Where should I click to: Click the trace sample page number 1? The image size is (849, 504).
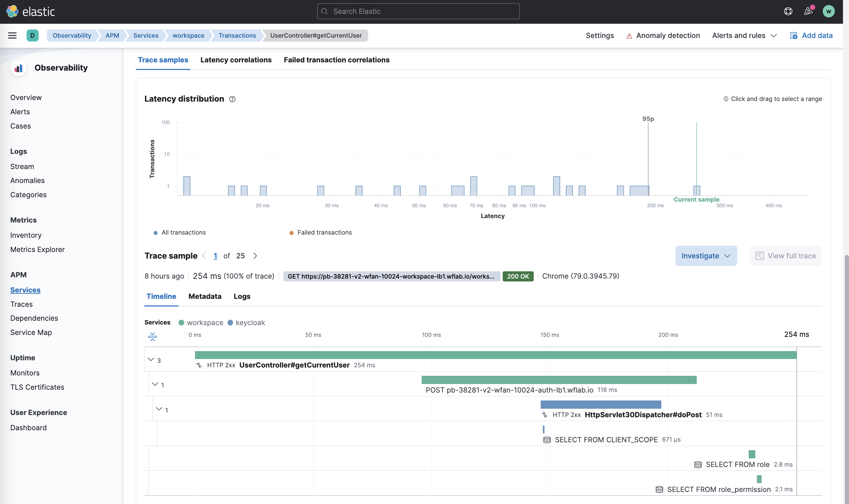point(215,256)
